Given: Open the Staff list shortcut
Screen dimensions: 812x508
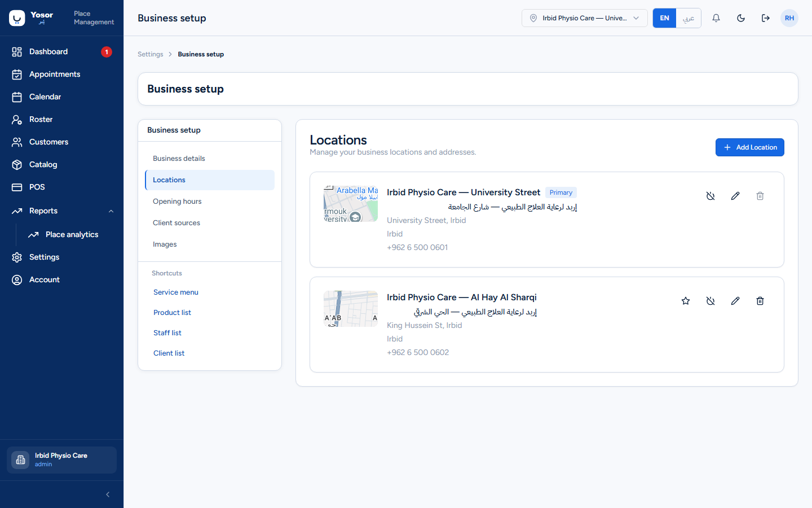Looking at the screenshot, I should [x=167, y=333].
